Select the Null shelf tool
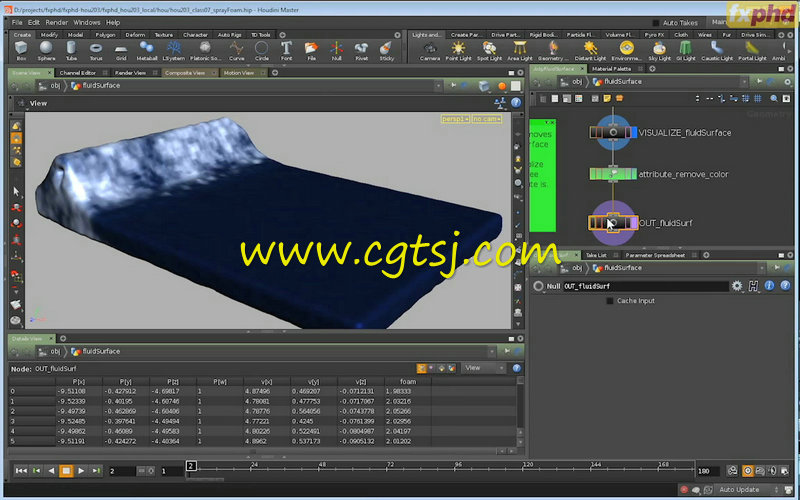The image size is (800, 500). [336, 51]
